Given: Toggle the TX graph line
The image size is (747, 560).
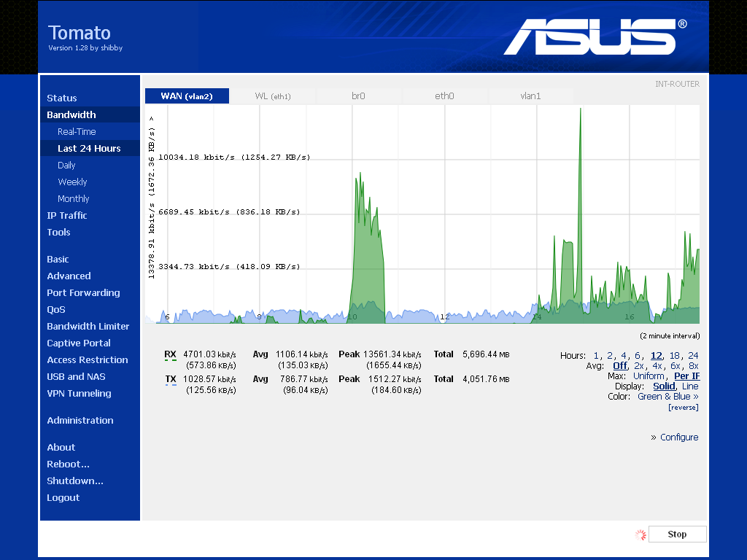Looking at the screenshot, I should [x=171, y=379].
